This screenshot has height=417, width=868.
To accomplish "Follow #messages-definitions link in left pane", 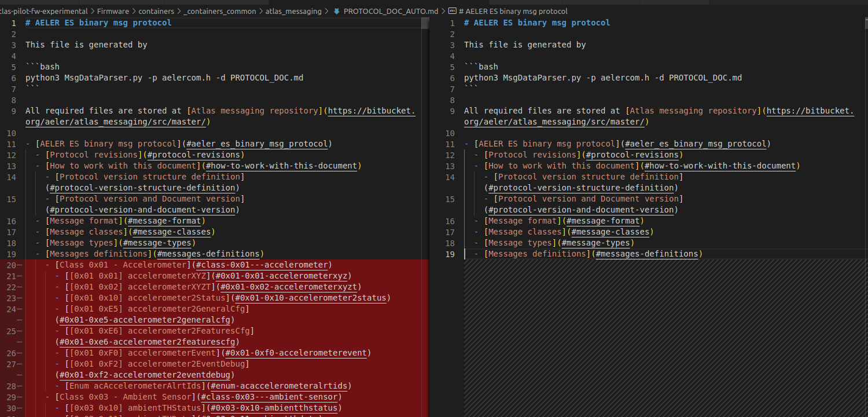I will pos(208,254).
